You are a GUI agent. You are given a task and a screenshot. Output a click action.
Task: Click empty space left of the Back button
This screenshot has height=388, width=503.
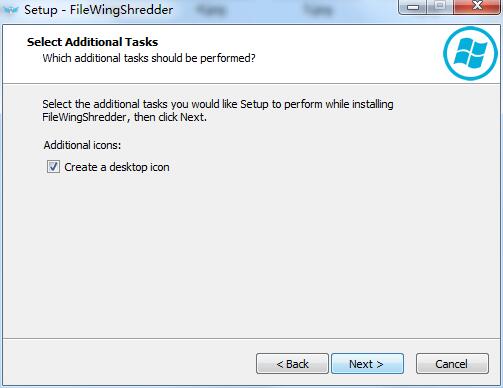(x=130, y=363)
